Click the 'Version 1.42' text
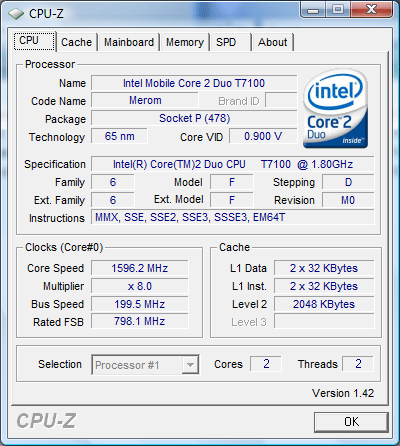This screenshot has width=400, height=446. [x=343, y=393]
